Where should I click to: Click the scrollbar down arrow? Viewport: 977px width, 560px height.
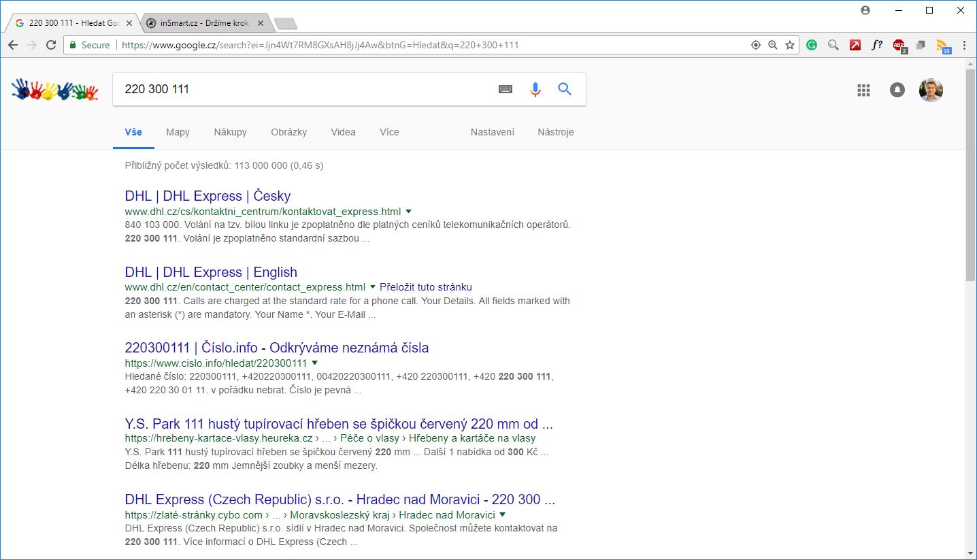click(971, 553)
